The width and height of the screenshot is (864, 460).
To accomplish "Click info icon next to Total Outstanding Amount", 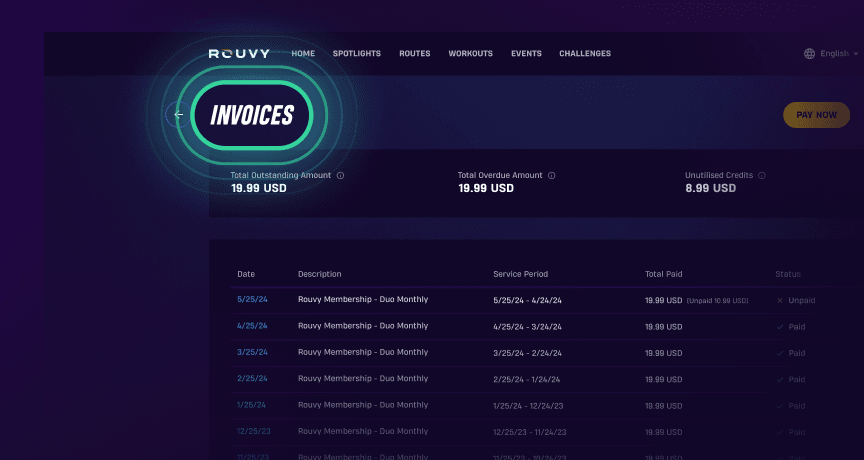I will click(341, 176).
